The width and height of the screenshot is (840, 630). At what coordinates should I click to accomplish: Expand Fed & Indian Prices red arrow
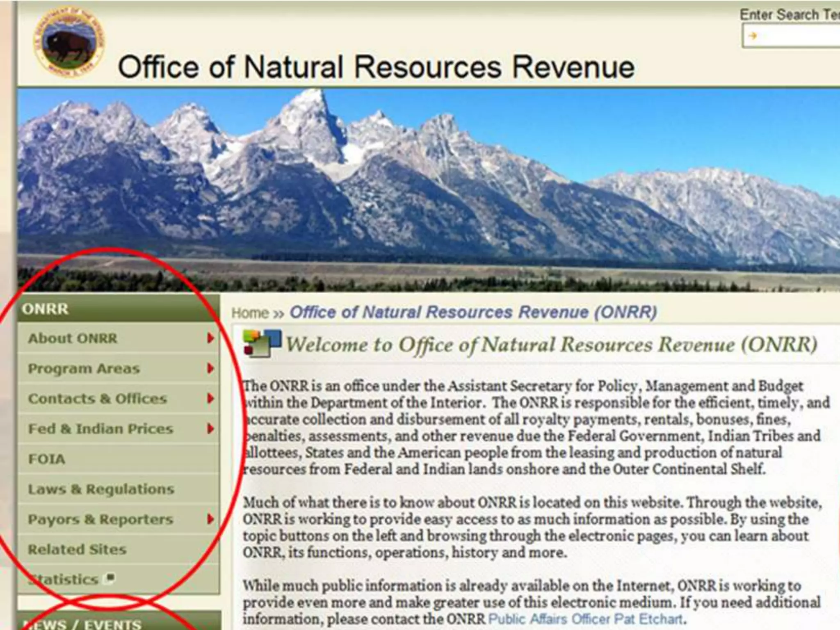210,429
